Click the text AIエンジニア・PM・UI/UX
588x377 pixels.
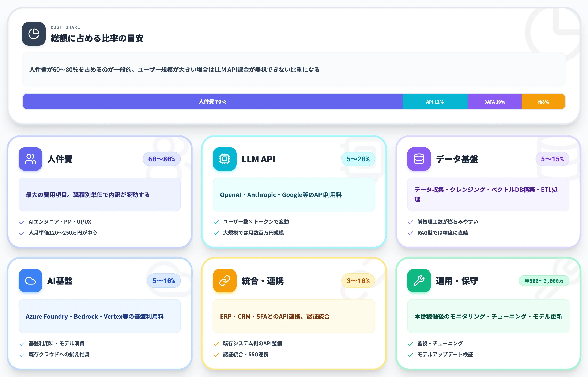pyautogui.click(x=60, y=222)
